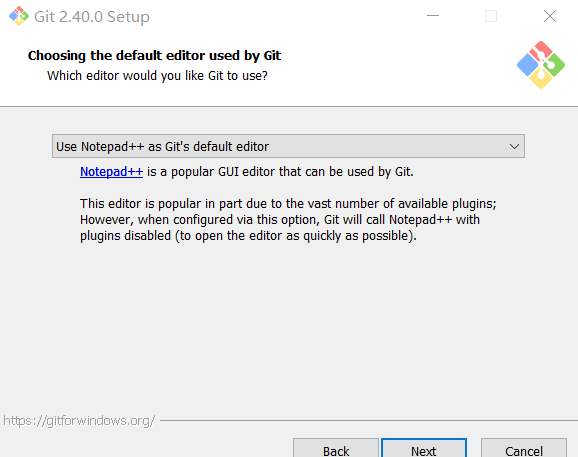
Task: Click the paragraph about plugins disabled
Action: 288,220
